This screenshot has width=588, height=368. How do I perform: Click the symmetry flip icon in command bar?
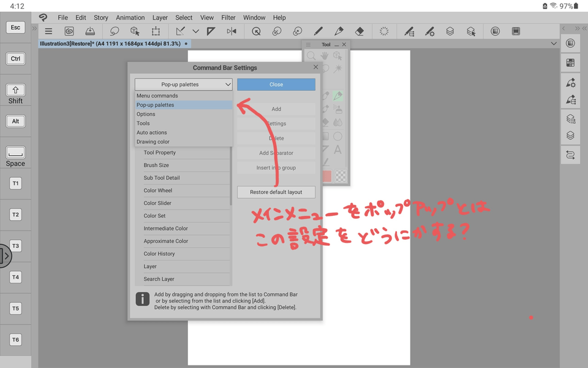coord(232,31)
